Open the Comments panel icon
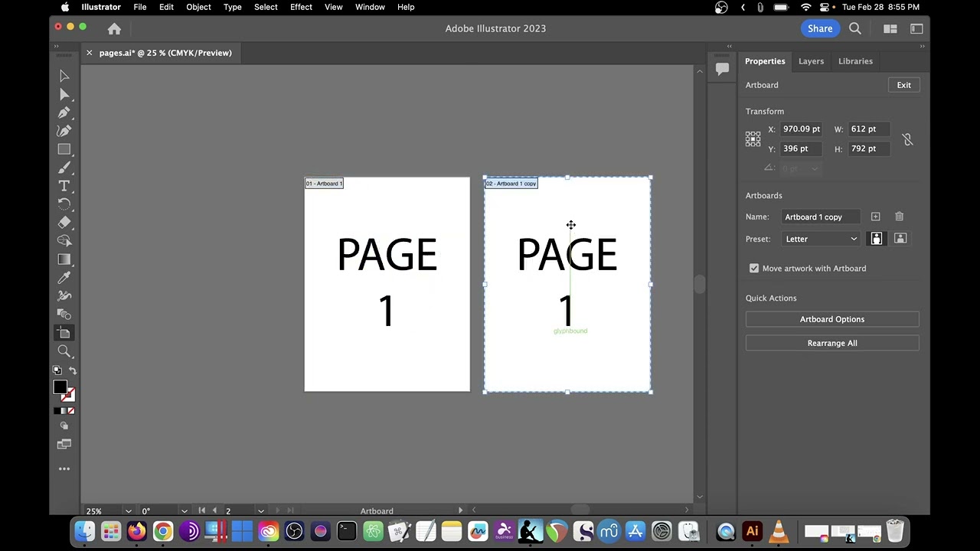 tap(722, 69)
